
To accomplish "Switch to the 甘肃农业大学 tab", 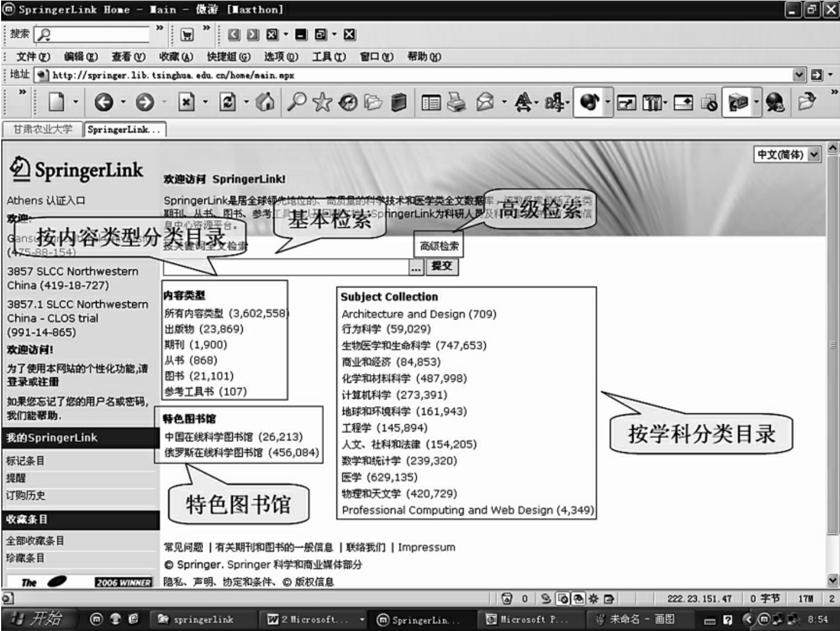I will tap(43, 129).
